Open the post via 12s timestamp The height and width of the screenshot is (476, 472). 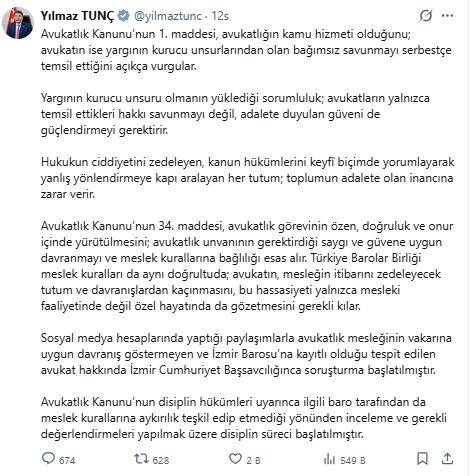point(220,16)
